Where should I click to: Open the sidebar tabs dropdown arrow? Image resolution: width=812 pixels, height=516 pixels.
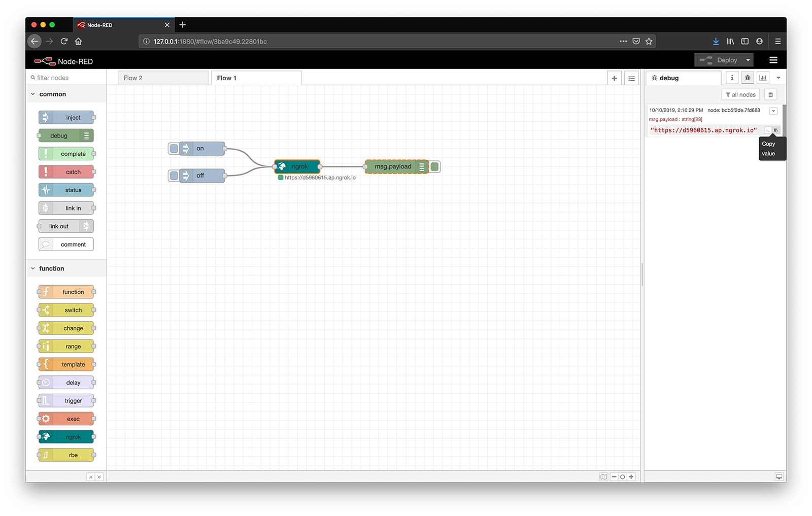coord(779,78)
